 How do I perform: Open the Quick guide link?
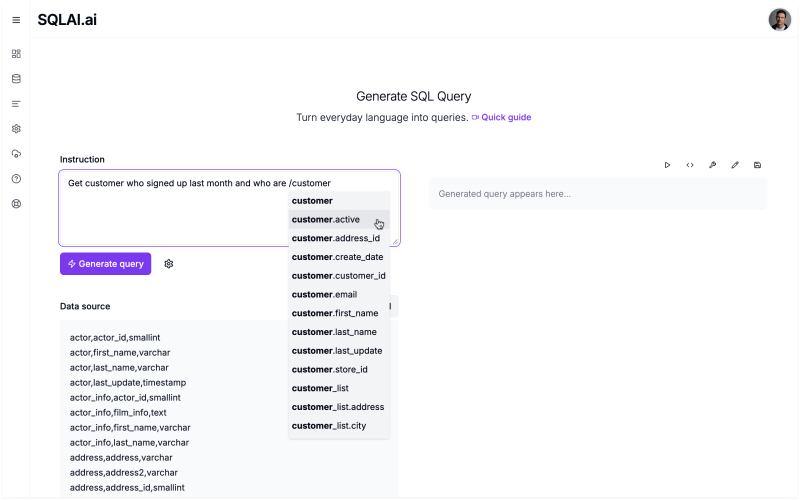coord(502,117)
